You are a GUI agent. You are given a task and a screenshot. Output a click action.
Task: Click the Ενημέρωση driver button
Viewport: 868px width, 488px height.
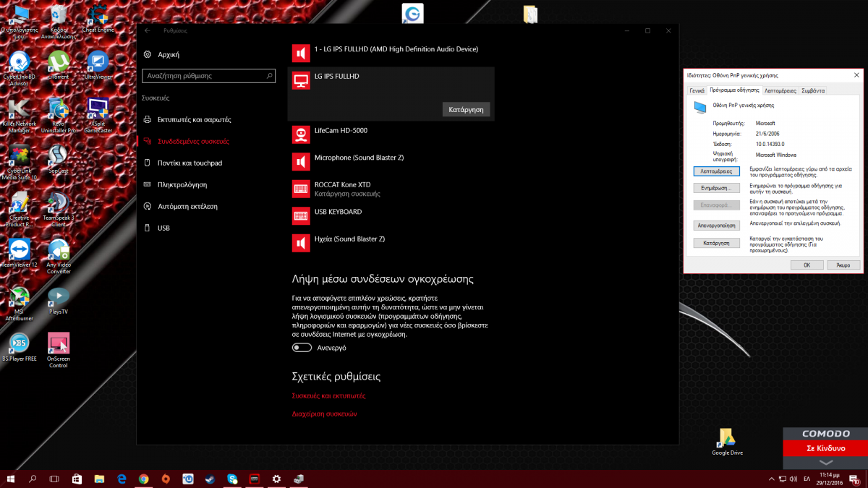[715, 188]
